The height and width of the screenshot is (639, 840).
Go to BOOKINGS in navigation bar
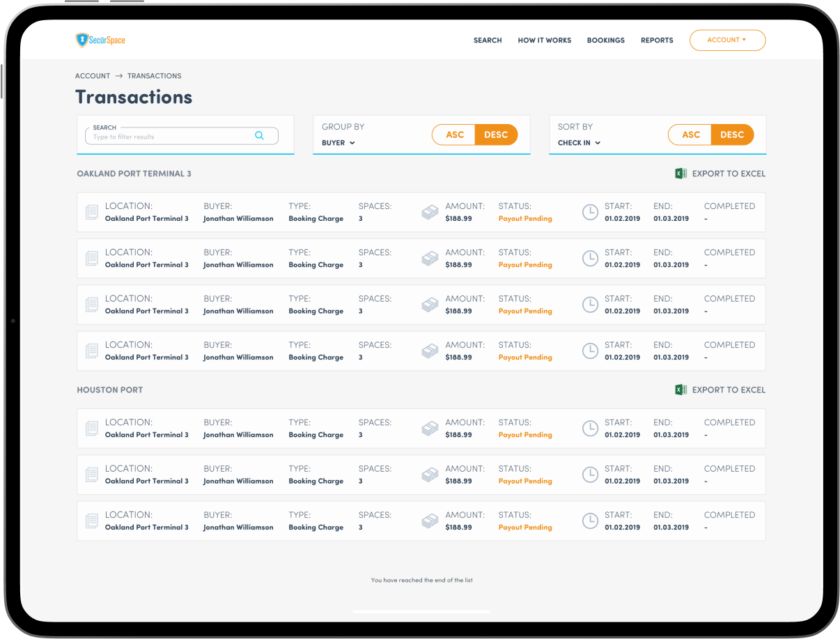[x=605, y=40]
